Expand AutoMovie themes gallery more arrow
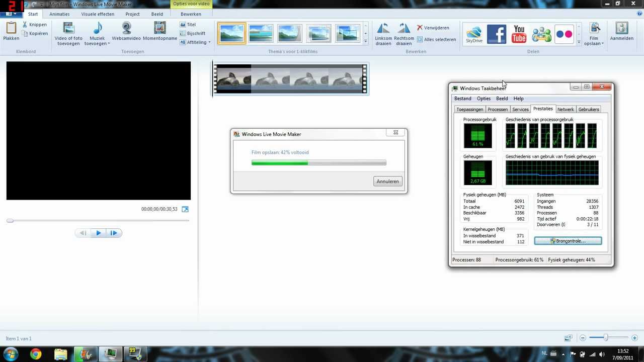644x362 pixels. pos(365,41)
